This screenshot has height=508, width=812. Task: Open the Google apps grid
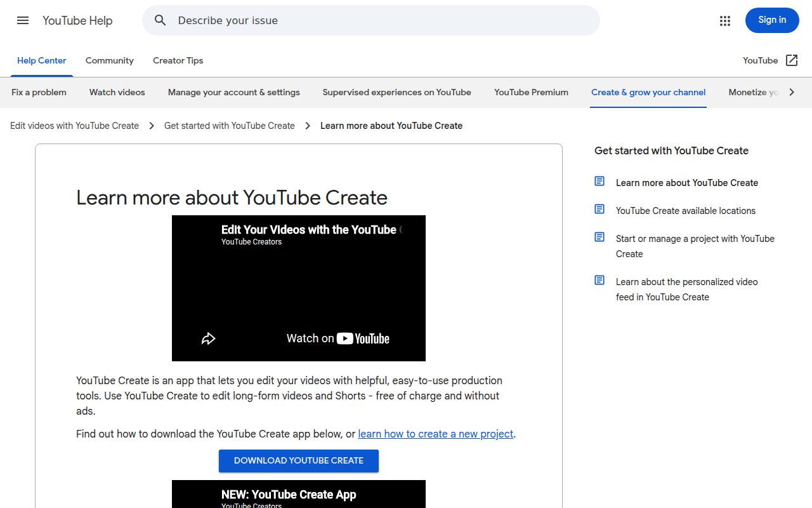[725, 20]
